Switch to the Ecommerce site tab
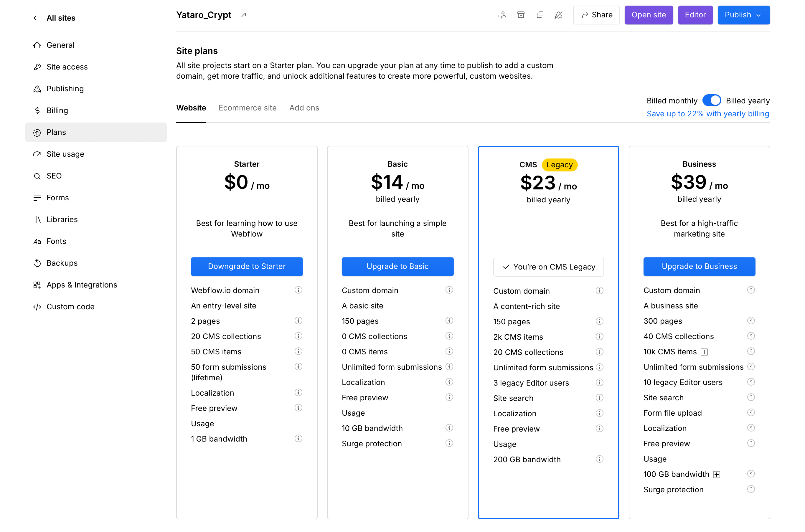The image size is (805, 532). [x=248, y=108]
